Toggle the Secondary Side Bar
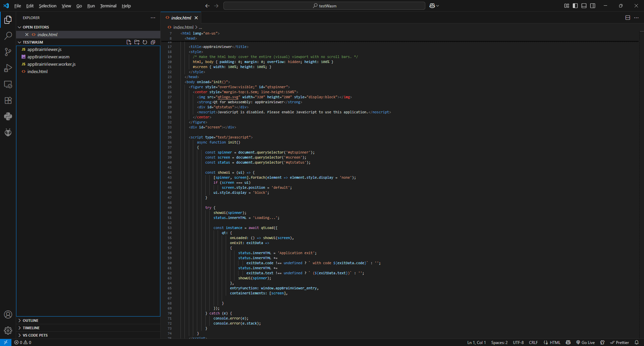The height and width of the screenshot is (346, 644). (593, 6)
